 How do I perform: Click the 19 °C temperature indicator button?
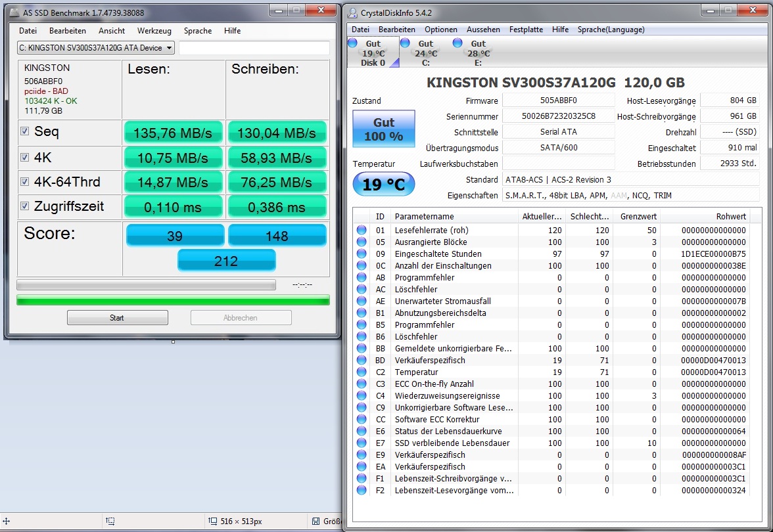coord(384,184)
